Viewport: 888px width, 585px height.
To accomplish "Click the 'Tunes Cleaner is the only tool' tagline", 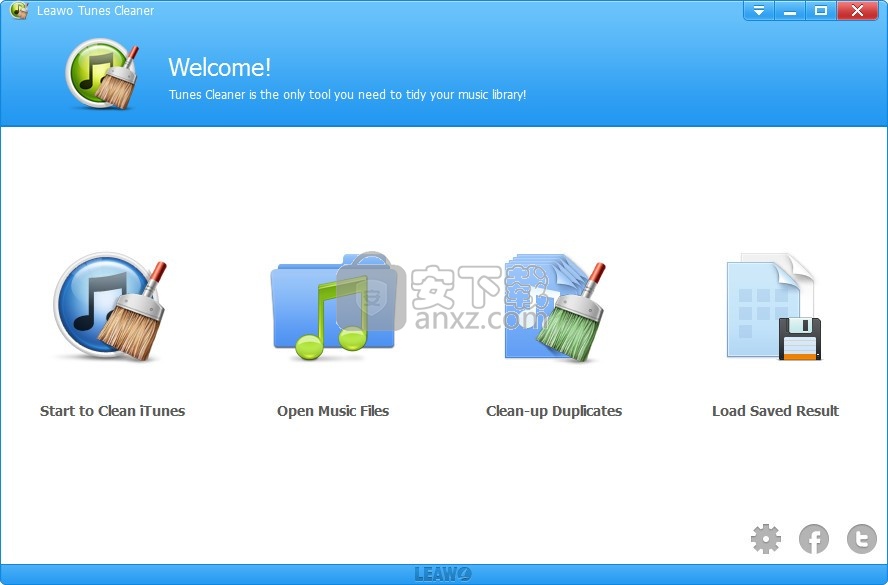I will pos(347,95).
